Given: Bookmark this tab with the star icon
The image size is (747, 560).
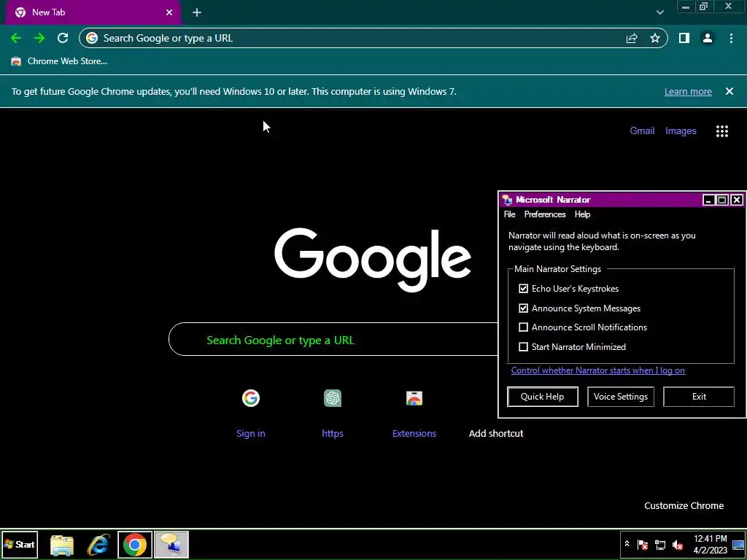Looking at the screenshot, I should pyautogui.click(x=655, y=38).
